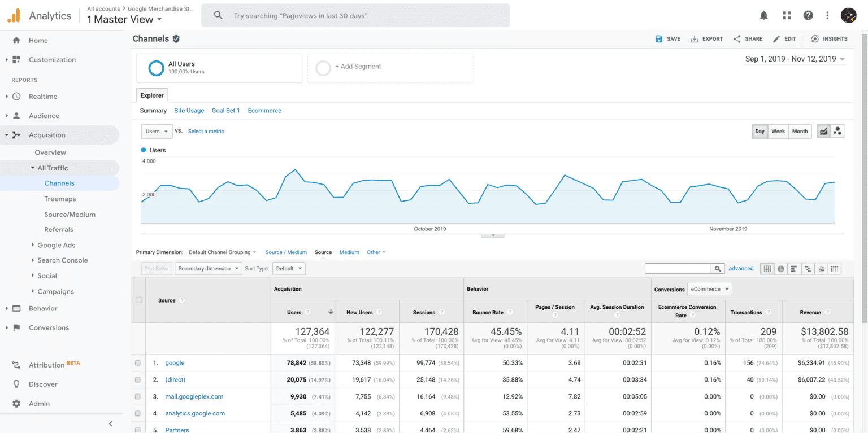
Task: Open the Users metric dropdown
Action: 157,132
